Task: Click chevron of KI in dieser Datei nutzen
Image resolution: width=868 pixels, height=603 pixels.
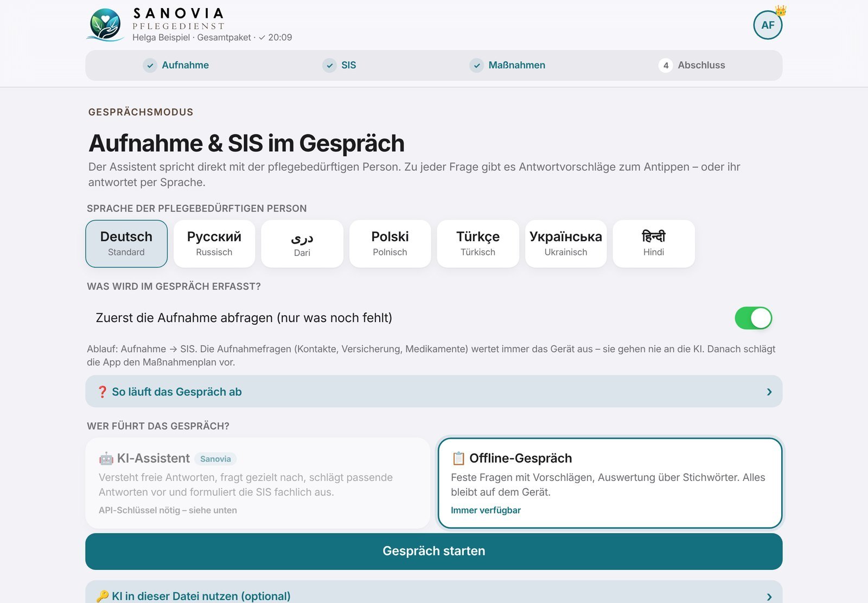Action: [x=769, y=596]
